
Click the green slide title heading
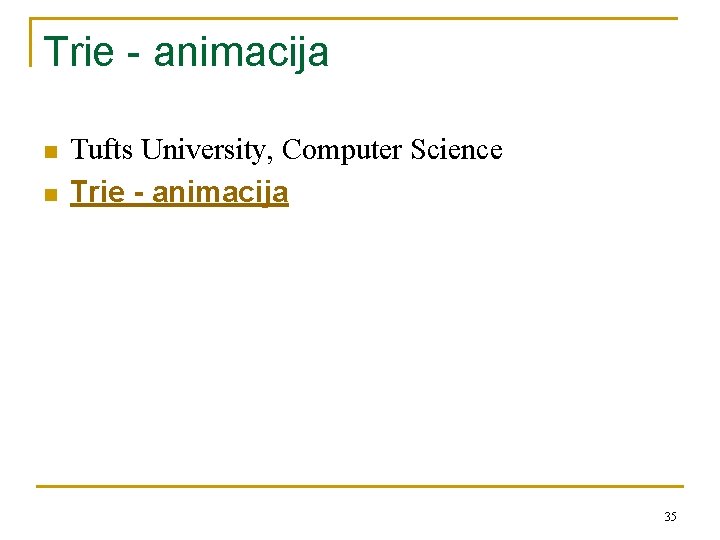coord(186,52)
